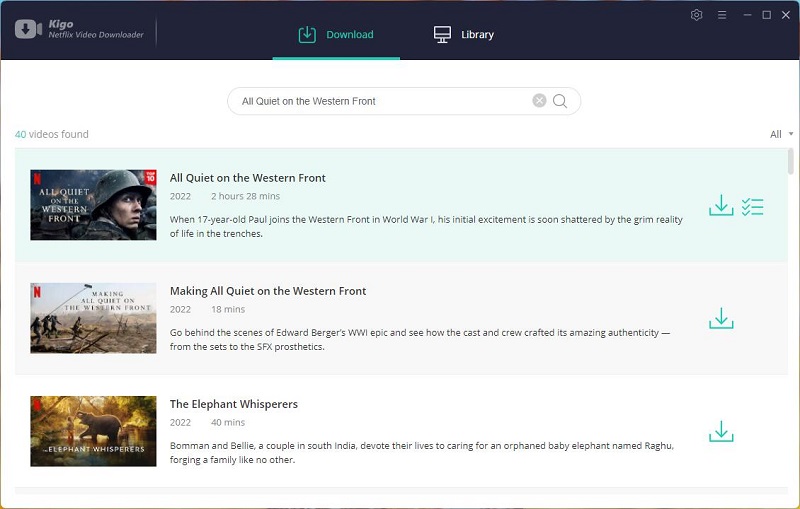Click the magnifying glass search icon
The image size is (800, 509).
(560, 101)
